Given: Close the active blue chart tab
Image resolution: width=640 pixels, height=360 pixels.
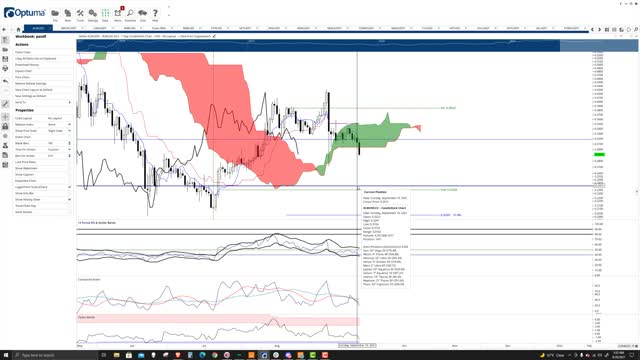Looking at the screenshot, I should pos(50,28).
